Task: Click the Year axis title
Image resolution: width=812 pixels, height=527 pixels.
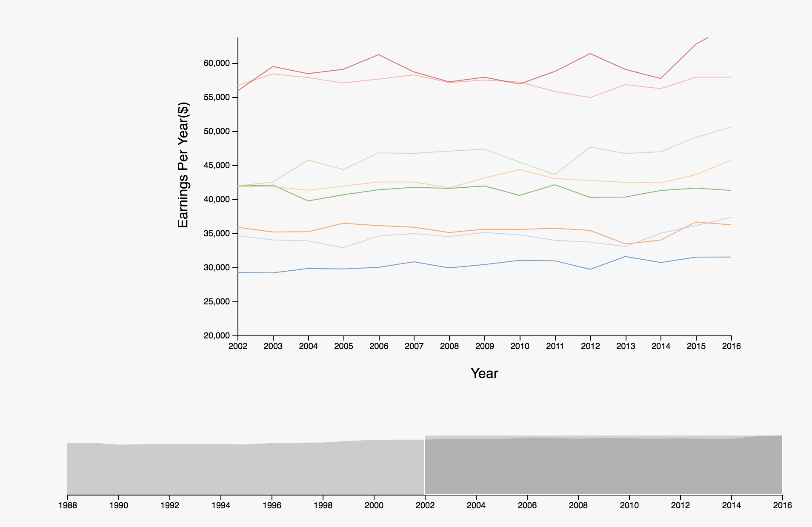Action: pyautogui.click(x=484, y=373)
